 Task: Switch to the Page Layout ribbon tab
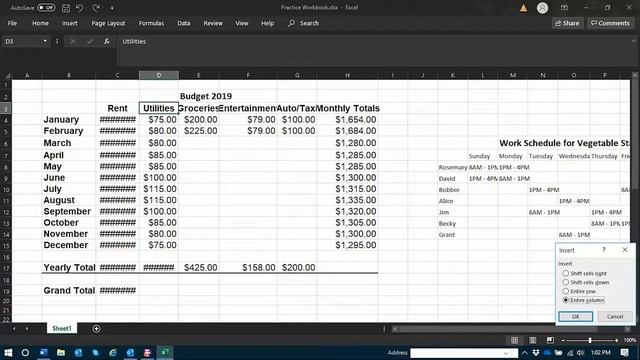coord(108,23)
